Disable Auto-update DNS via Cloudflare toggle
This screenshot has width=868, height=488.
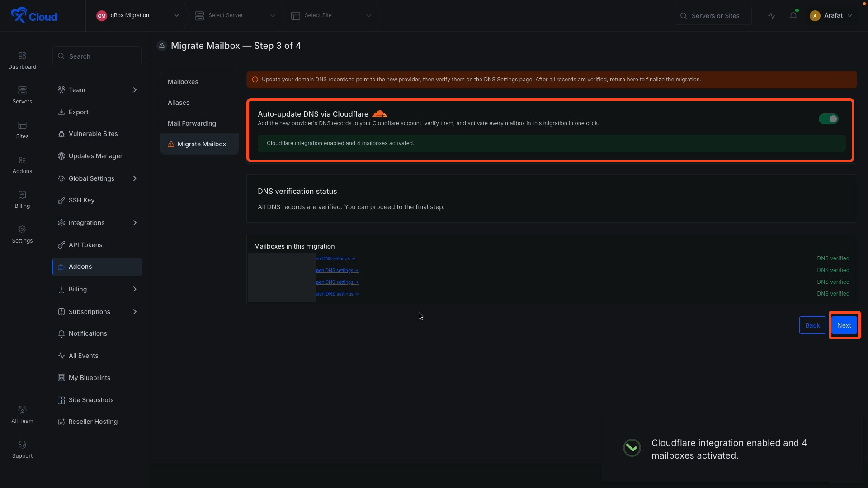(x=828, y=119)
